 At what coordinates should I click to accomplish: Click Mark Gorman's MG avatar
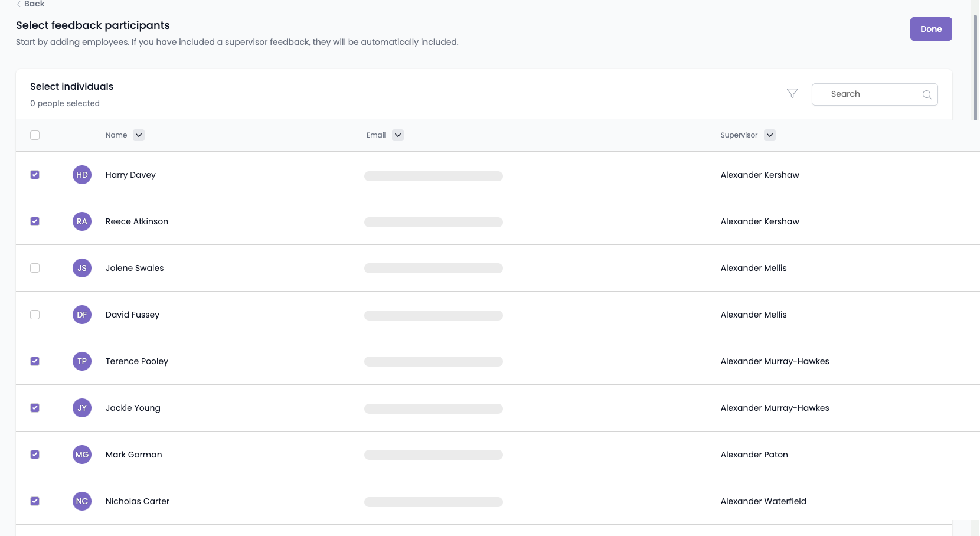82,455
